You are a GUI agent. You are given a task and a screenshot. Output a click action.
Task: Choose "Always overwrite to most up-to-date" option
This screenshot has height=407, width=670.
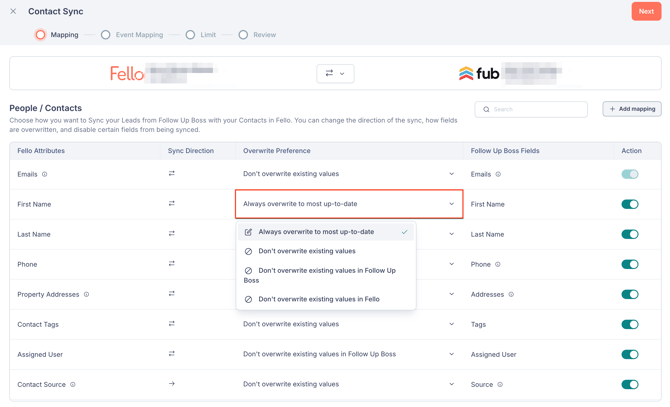point(315,232)
